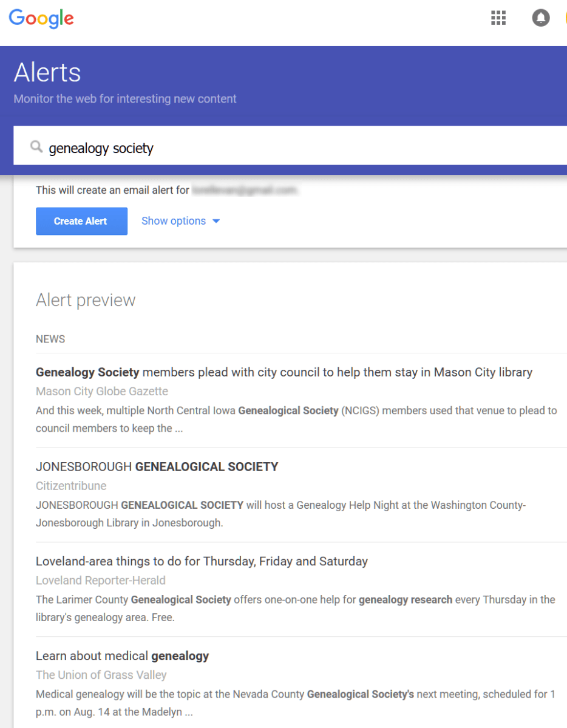
Task: Select the NEWS section label
Action: (x=50, y=339)
